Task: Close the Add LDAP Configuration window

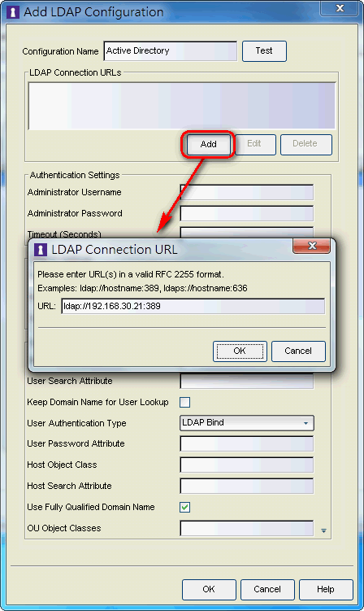Action: pos(340,8)
